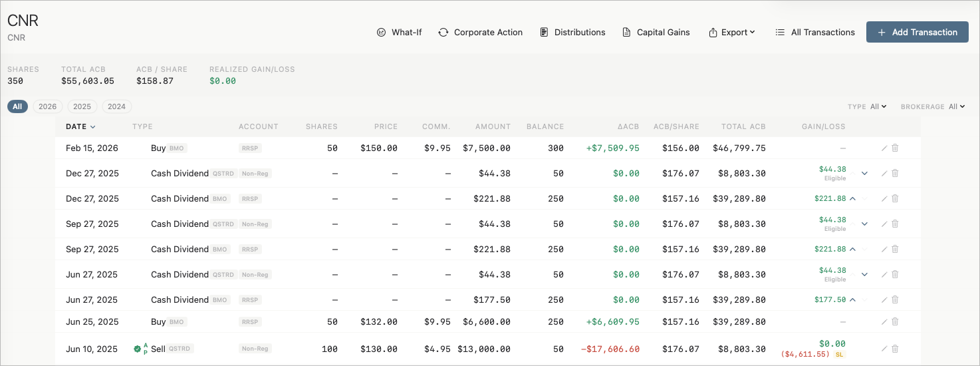This screenshot has height=366, width=980.
Task: Delete the Dec 27 $44.38 dividend row
Action: tap(895, 173)
